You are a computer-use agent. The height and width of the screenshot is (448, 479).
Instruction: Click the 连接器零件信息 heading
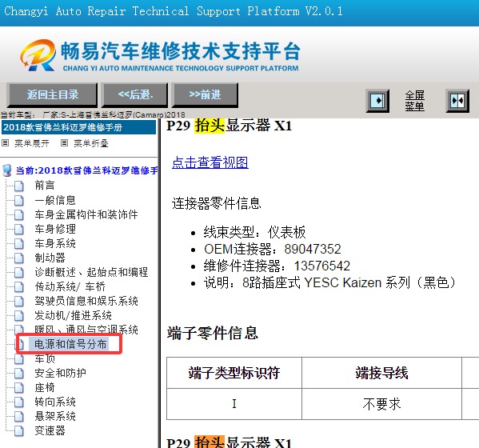(216, 203)
